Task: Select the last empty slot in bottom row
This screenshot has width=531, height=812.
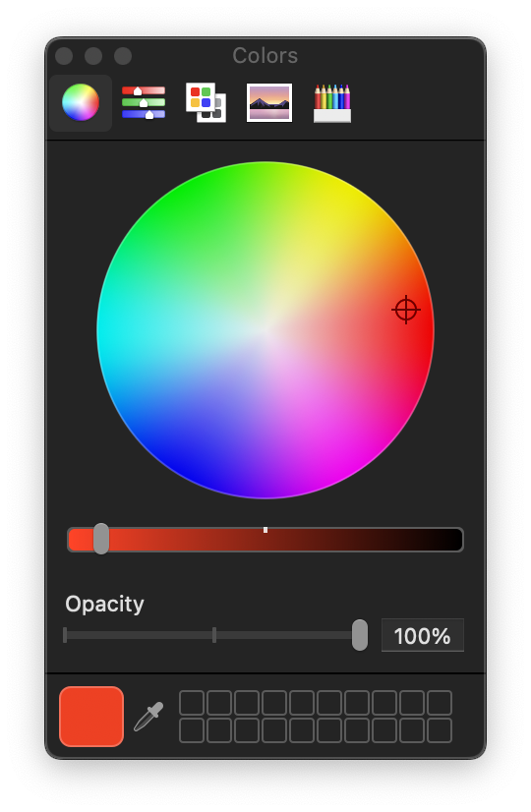Action: click(440, 730)
